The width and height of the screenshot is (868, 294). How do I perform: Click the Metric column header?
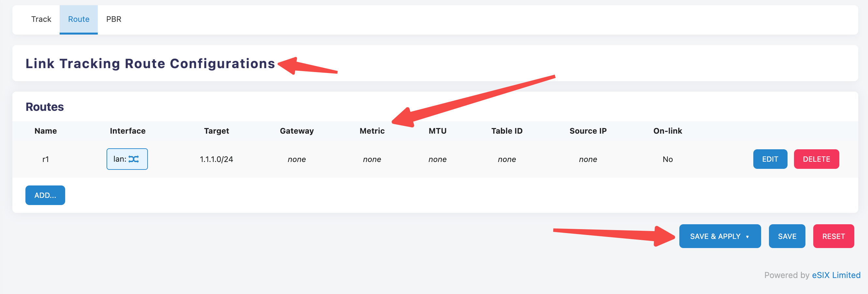pos(372,131)
